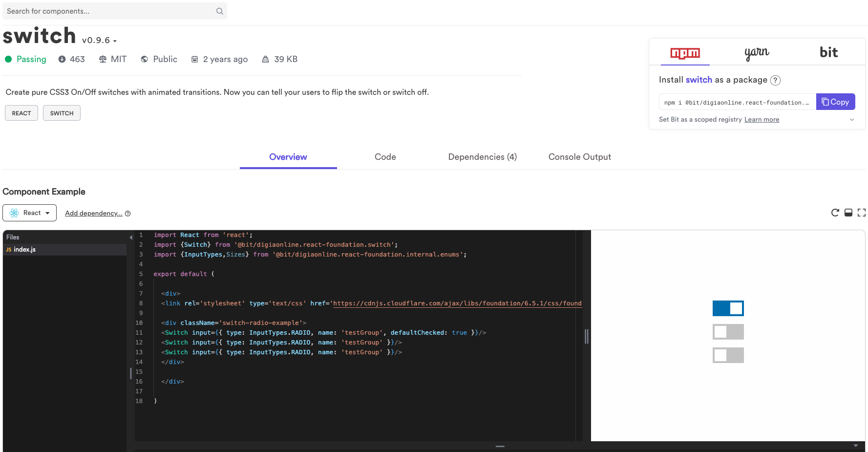The height and width of the screenshot is (452, 868).
Task: Click the search magnifier icon
Action: [219, 11]
